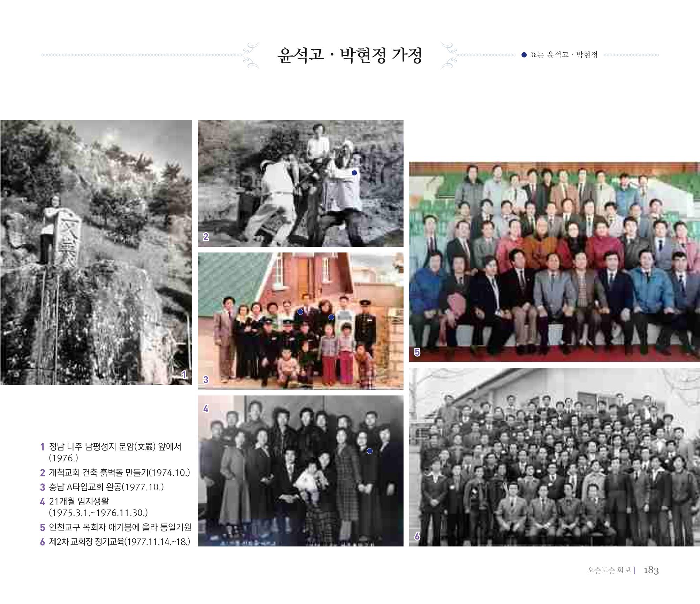Click the blue dot marker in photo 4

coord(370,451)
